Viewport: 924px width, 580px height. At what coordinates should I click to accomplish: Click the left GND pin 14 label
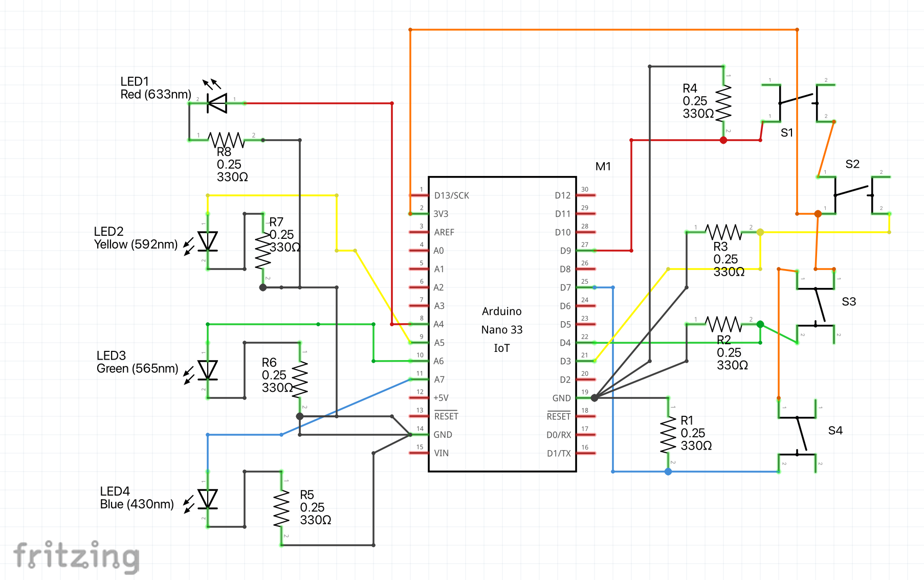tap(443, 435)
